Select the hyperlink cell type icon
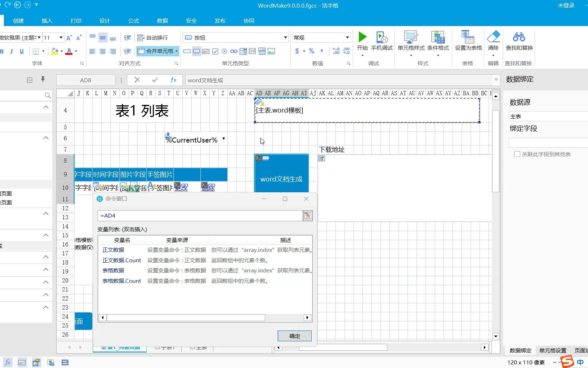588x368 pixels. (x=234, y=51)
